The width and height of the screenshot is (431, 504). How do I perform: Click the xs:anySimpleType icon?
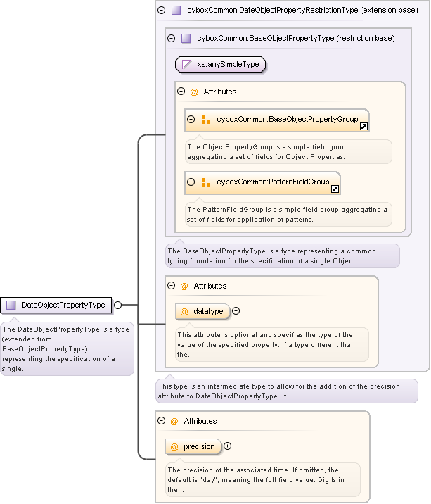[x=187, y=64]
